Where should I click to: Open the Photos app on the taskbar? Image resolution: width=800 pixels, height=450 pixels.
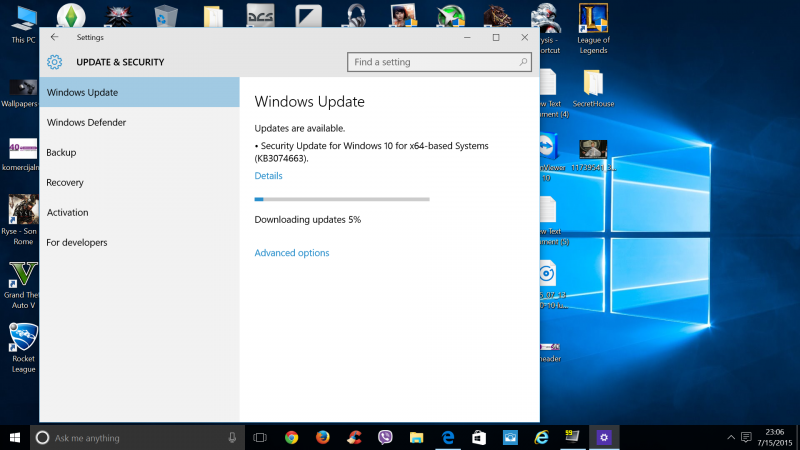click(x=510, y=438)
